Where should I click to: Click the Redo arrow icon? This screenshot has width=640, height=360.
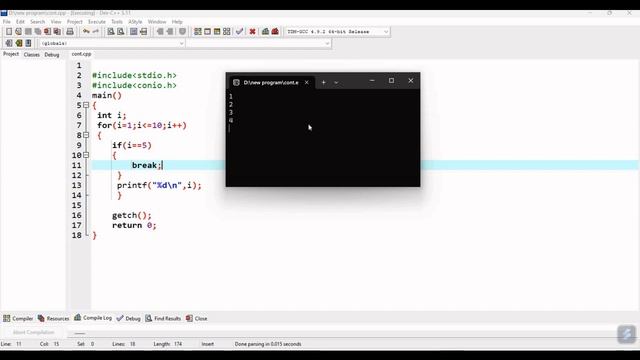[96, 31]
